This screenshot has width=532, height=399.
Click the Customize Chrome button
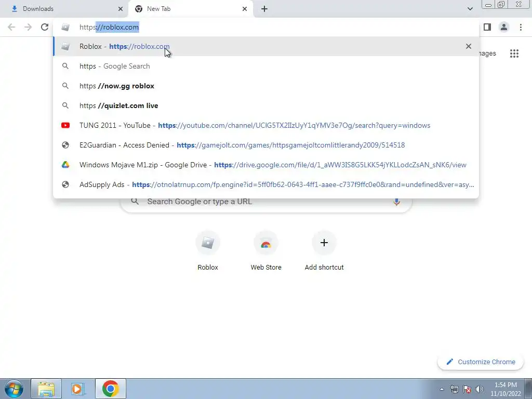pos(481,362)
